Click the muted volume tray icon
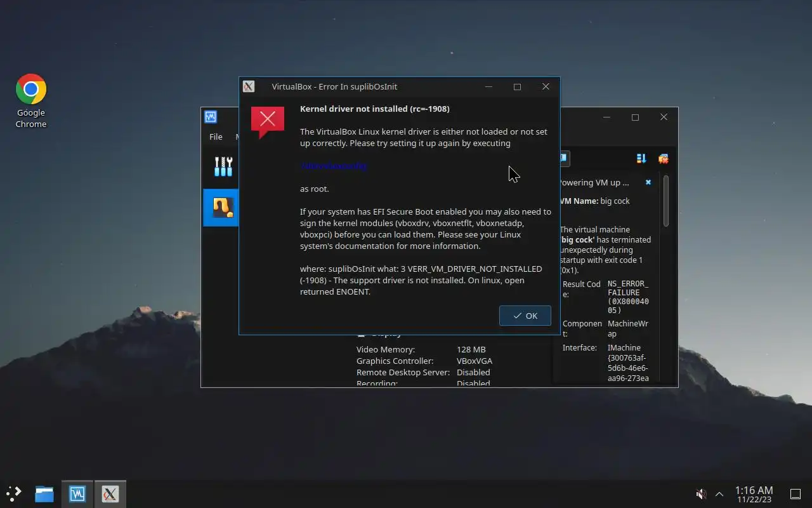 (701, 493)
